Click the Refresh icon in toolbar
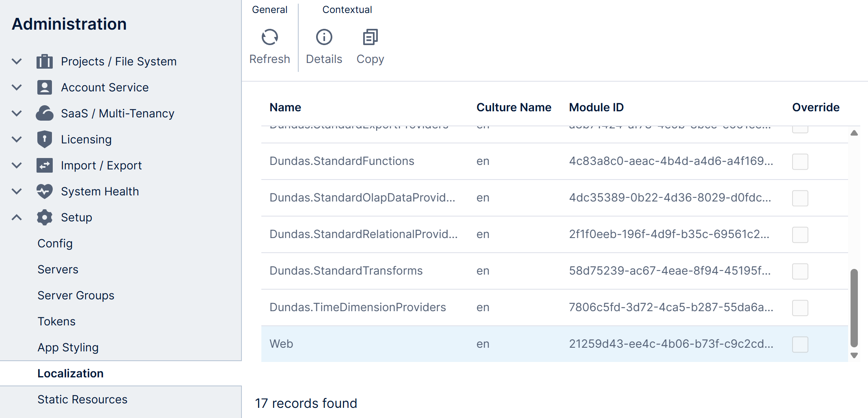 click(x=269, y=37)
